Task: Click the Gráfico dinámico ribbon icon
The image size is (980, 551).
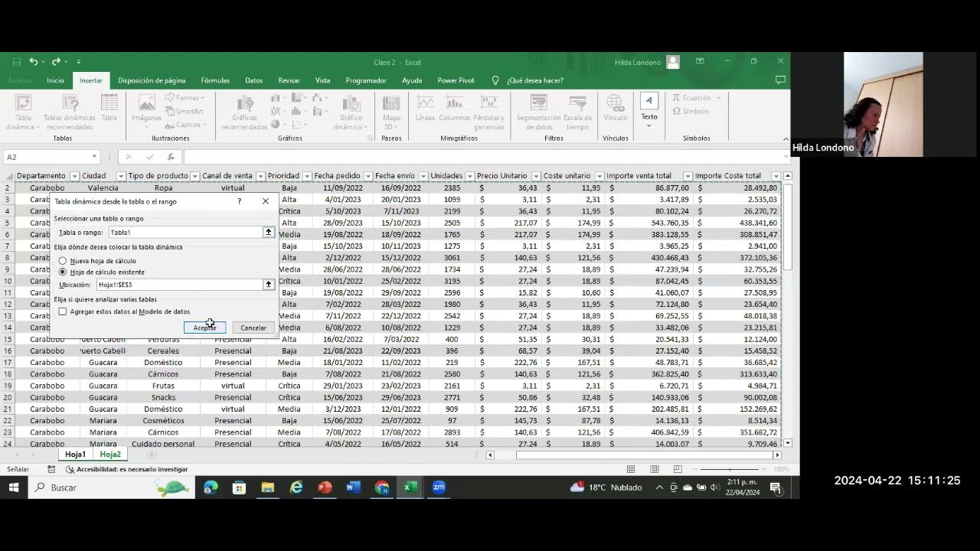Action: coord(351,112)
